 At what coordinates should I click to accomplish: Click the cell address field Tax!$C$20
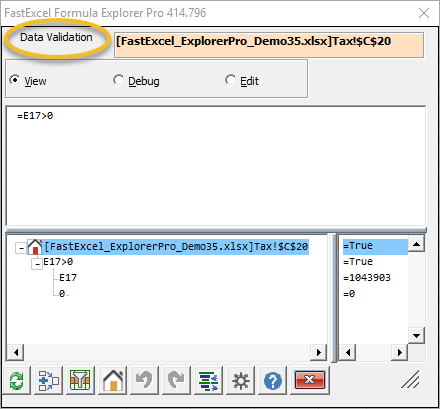(269, 45)
